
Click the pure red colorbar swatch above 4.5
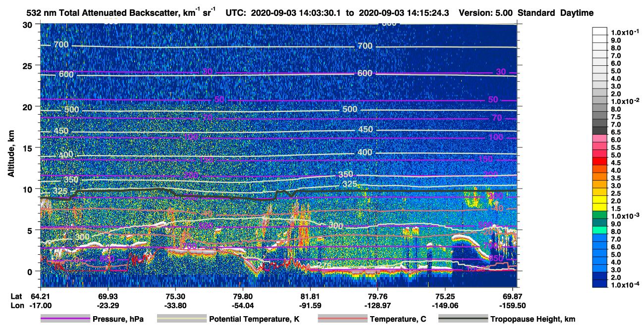click(x=600, y=161)
